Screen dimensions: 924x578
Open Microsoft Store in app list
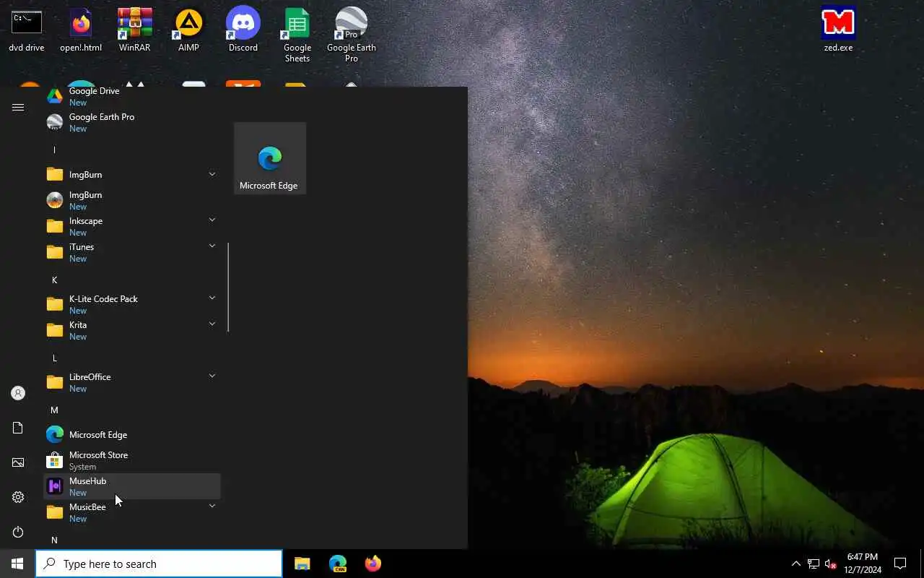click(132, 460)
